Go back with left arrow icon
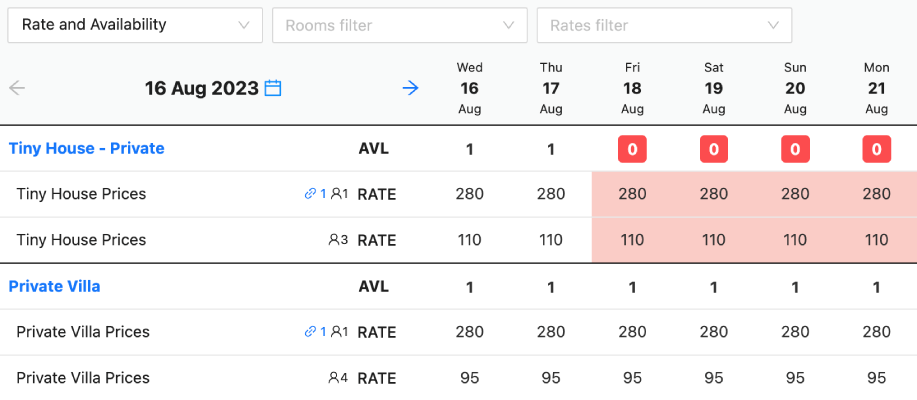The height and width of the screenshot is (400, 917). pyautogui.click(x=18, y=88)
